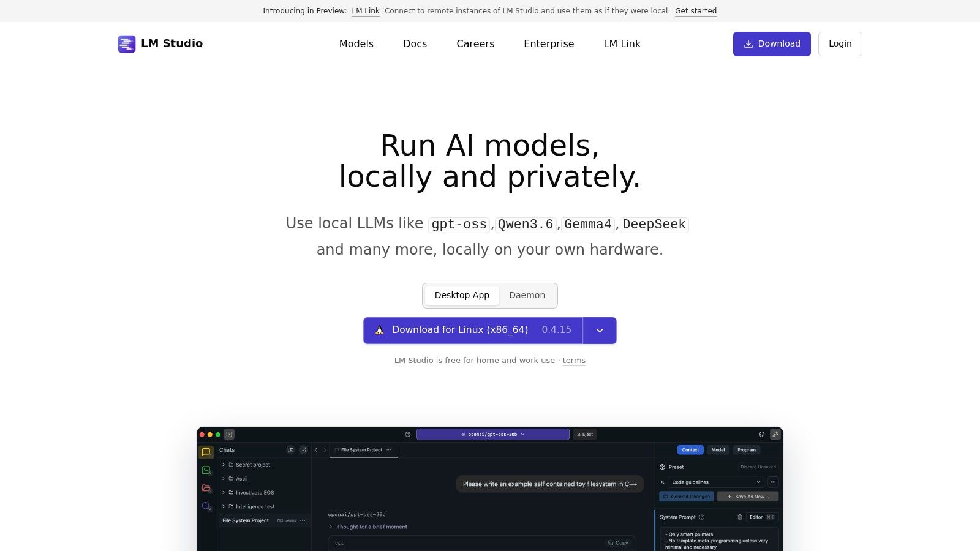Click the user message about toy filesystem

550,484
